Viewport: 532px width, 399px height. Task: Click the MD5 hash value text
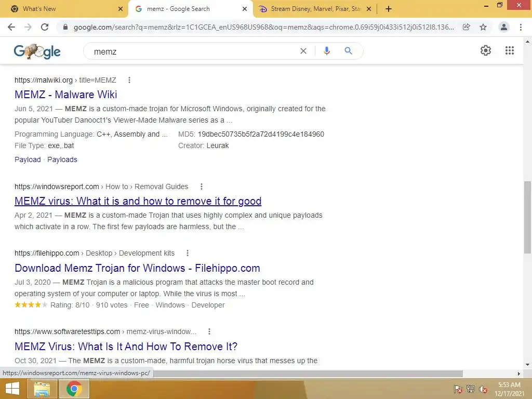pos(261,134)
